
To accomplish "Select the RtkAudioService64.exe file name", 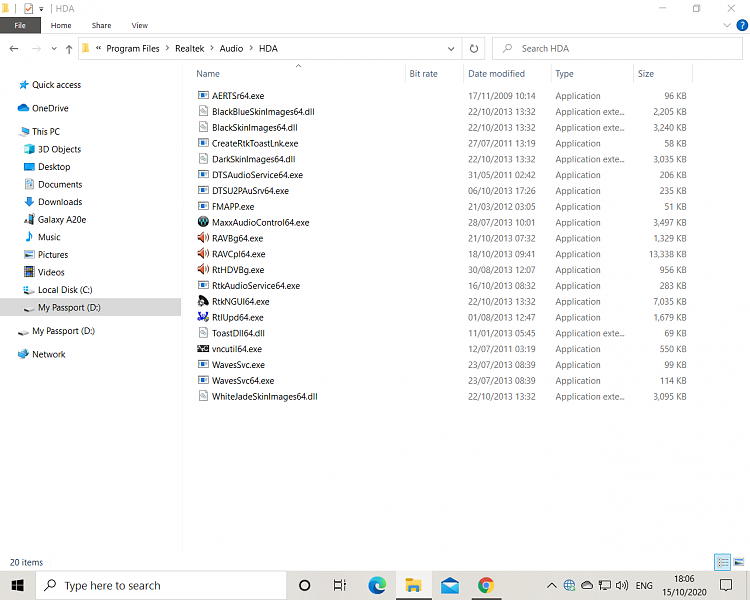I will pos(256,286).
